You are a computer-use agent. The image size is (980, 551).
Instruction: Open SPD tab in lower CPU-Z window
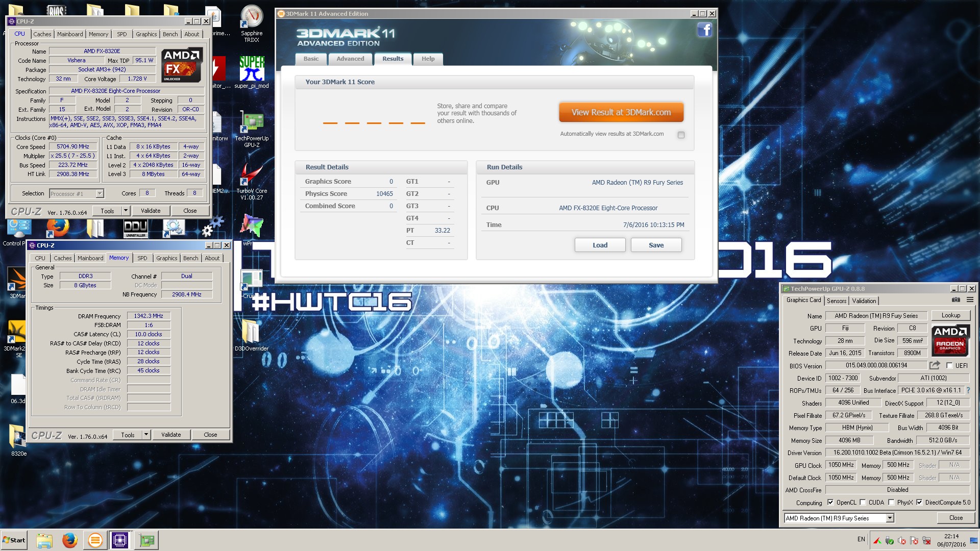point(142,258)
